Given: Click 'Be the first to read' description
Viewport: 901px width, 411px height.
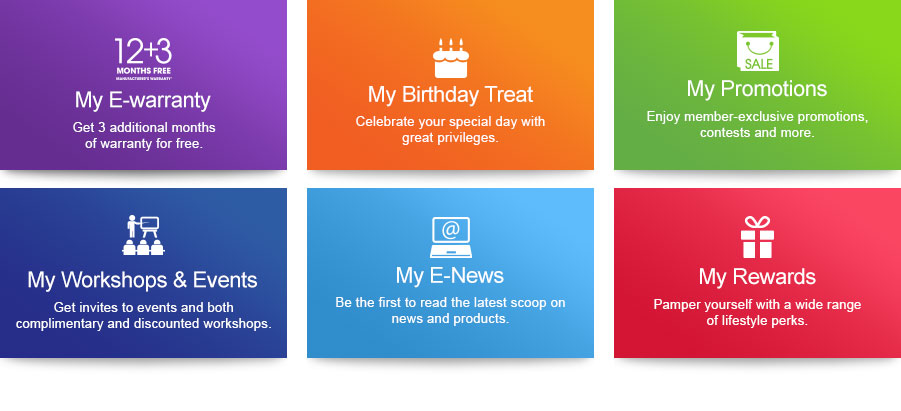Looking at the screenshot, I should click(450, 310).
